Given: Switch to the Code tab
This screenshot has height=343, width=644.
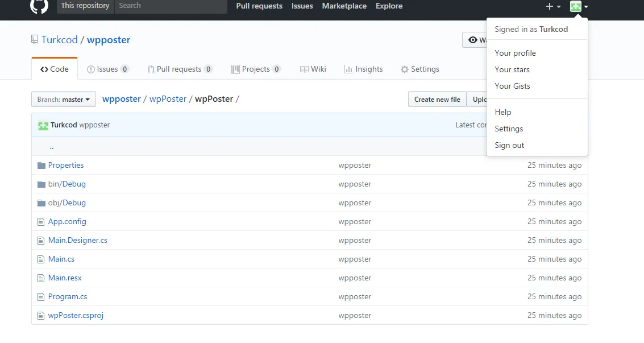Looking at the screenshot, I should tap(54, 69).
